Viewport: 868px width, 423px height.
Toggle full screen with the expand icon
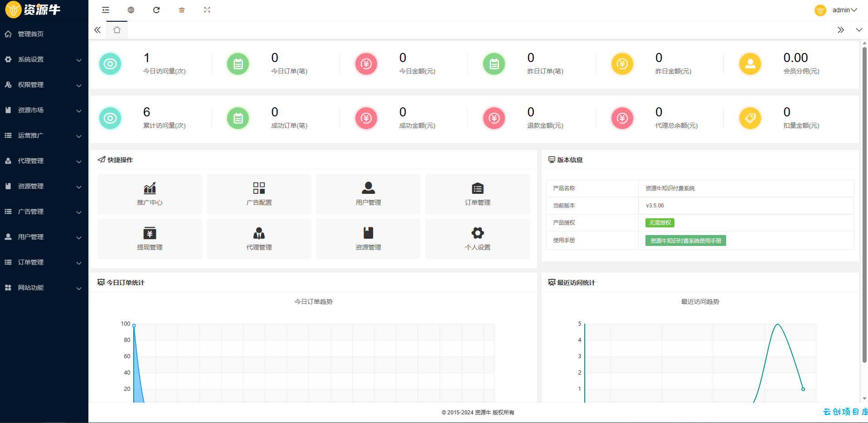207,10
